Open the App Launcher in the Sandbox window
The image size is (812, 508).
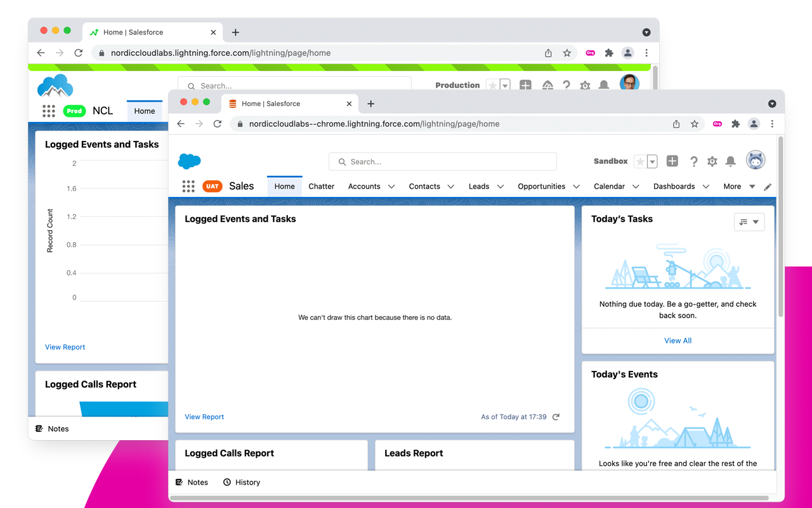pyautogui.click(x=188, y=186)
